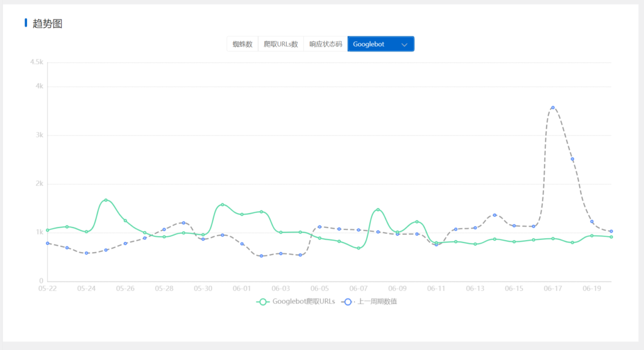This screenshot has width=644, height=350.
Task: Toggle the 上一周期数值 legend series
Action: [x=377, y=302]
